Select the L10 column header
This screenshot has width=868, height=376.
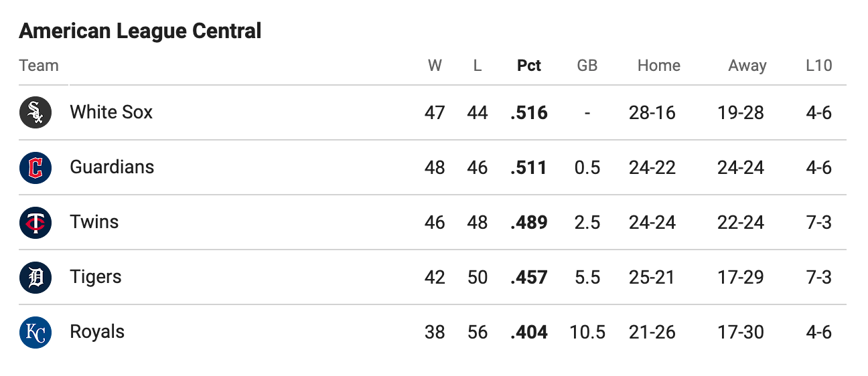click(x=819, y=66)
